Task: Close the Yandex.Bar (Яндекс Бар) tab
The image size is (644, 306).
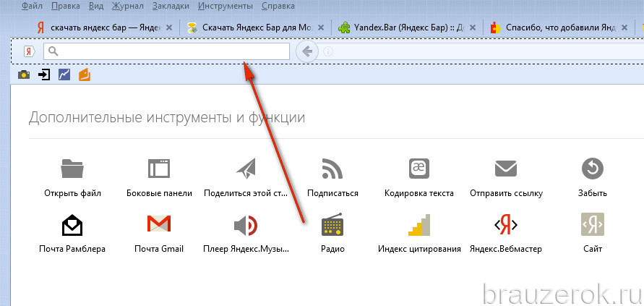Action: tap(473, 27)
